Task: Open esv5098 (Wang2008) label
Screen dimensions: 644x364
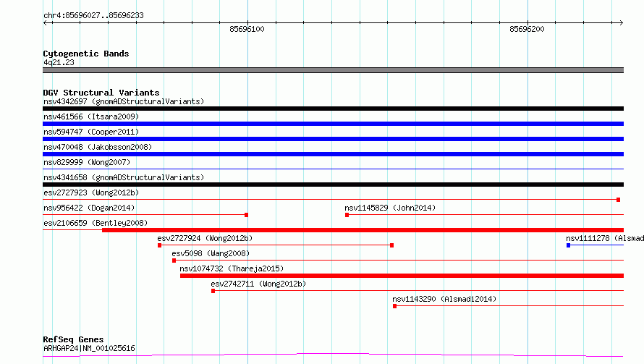Action: [211, 253]
